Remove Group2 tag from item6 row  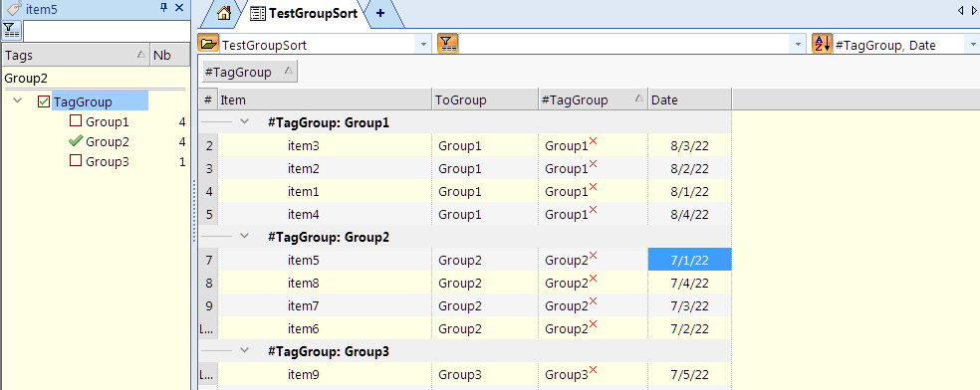(x=594, y=324)
